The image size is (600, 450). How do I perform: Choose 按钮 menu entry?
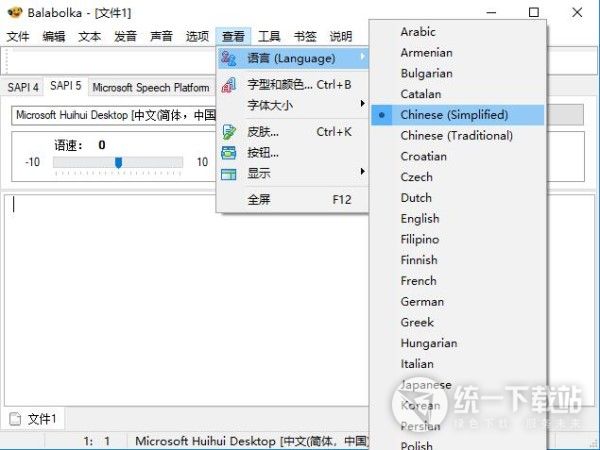293,153
